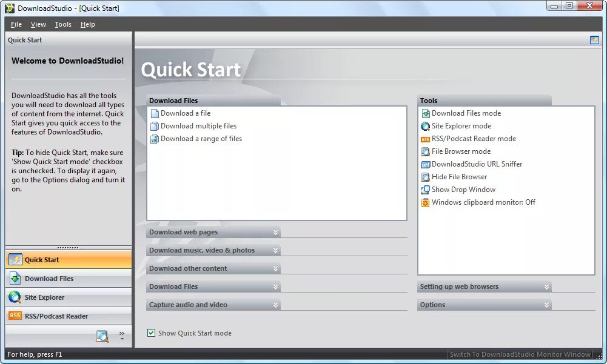Minimize the DownloadStudio window
The width and height of the screenshot is (607, 364).
(x=554, y=6)
